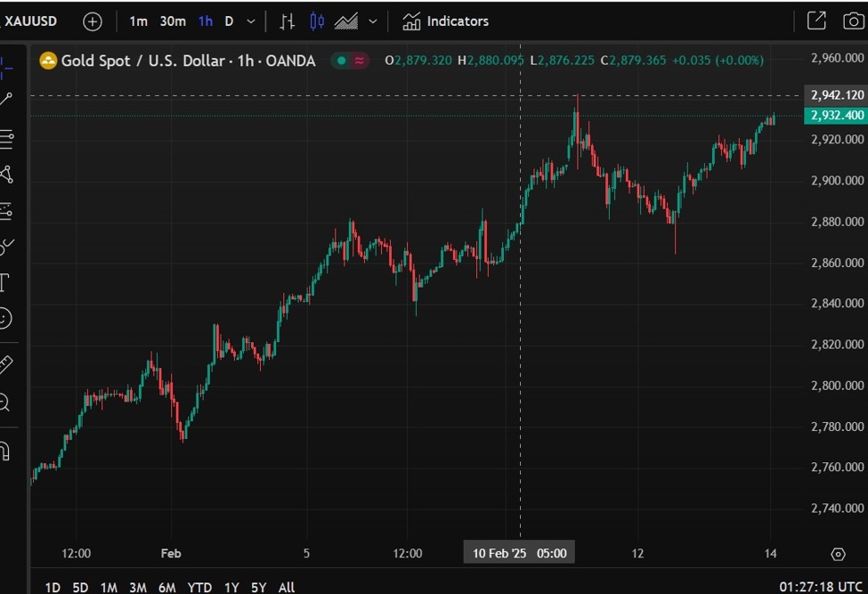Viewport: 868px width, 594px height.
Task: Switch chart style to candlesticks
Action: tap(316, 20)
